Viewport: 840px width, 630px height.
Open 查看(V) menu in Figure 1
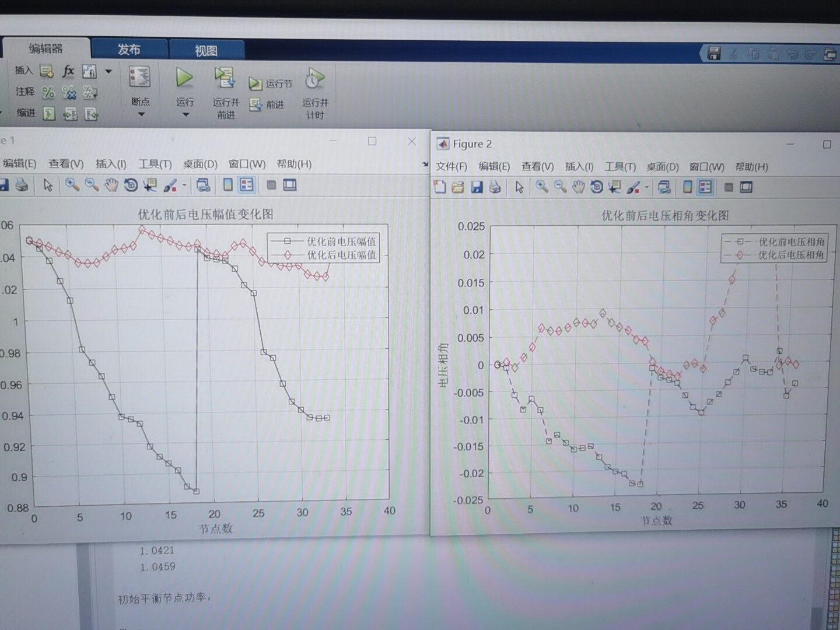66,164
